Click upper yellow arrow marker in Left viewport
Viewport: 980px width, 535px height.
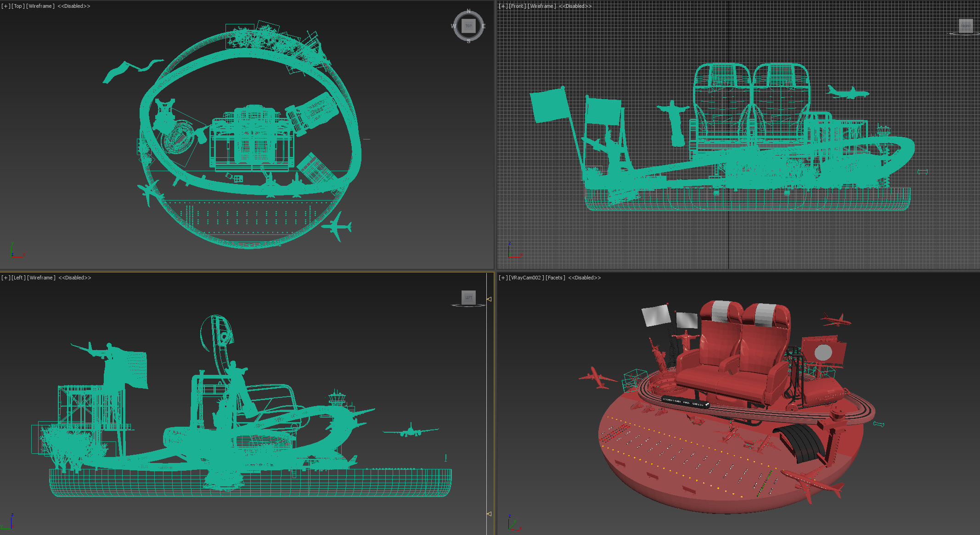point(489,299)
